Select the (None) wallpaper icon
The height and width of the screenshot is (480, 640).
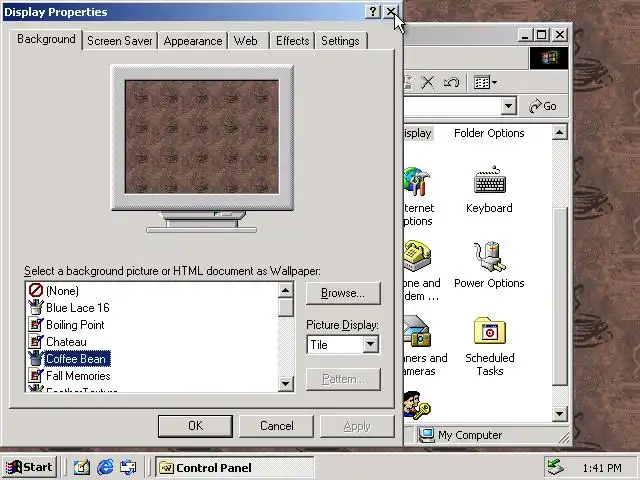pyautogui.click(x=36, y=291)
